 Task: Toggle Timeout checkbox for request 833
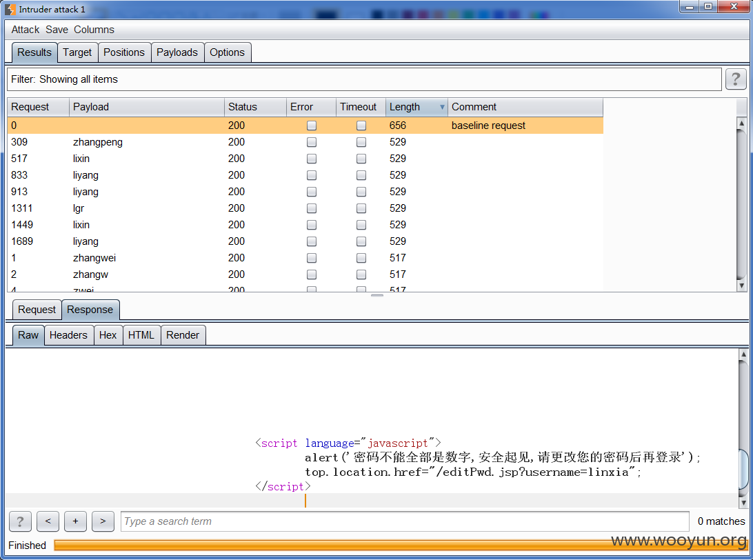361,175
